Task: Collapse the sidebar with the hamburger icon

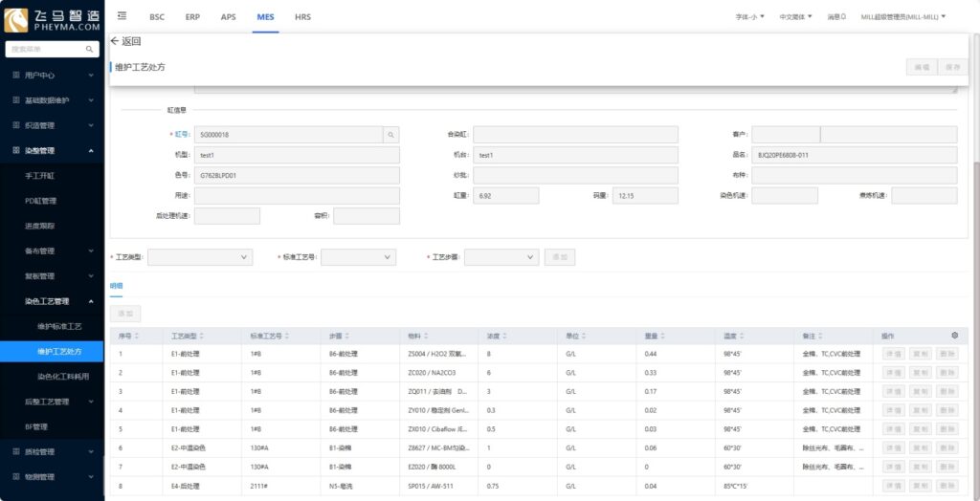Action: (x=122, y=16)
